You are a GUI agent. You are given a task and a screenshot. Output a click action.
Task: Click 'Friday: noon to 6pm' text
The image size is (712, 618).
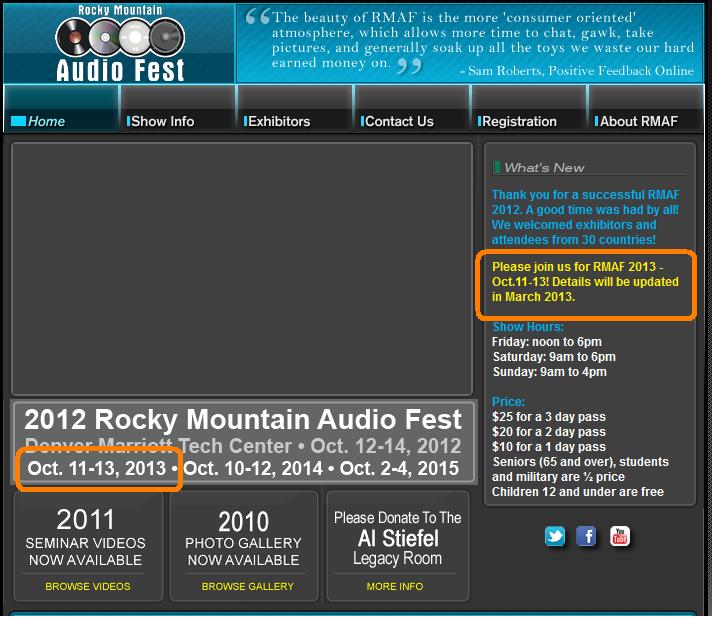pos(547,342)
